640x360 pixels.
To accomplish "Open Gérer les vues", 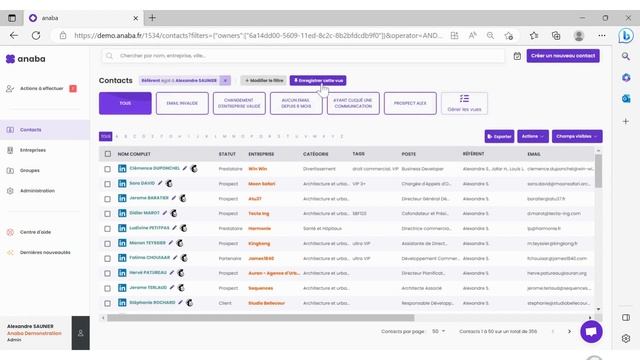I will tap(464, 103).
